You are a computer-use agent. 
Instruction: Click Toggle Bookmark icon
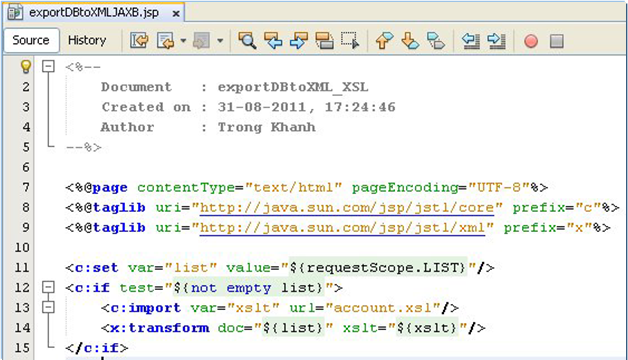point(436,41)
